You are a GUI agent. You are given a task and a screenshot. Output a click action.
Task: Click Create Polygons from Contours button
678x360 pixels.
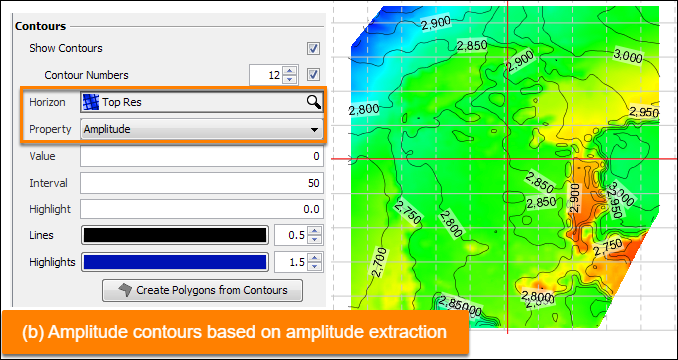click(x=202, y=290)
